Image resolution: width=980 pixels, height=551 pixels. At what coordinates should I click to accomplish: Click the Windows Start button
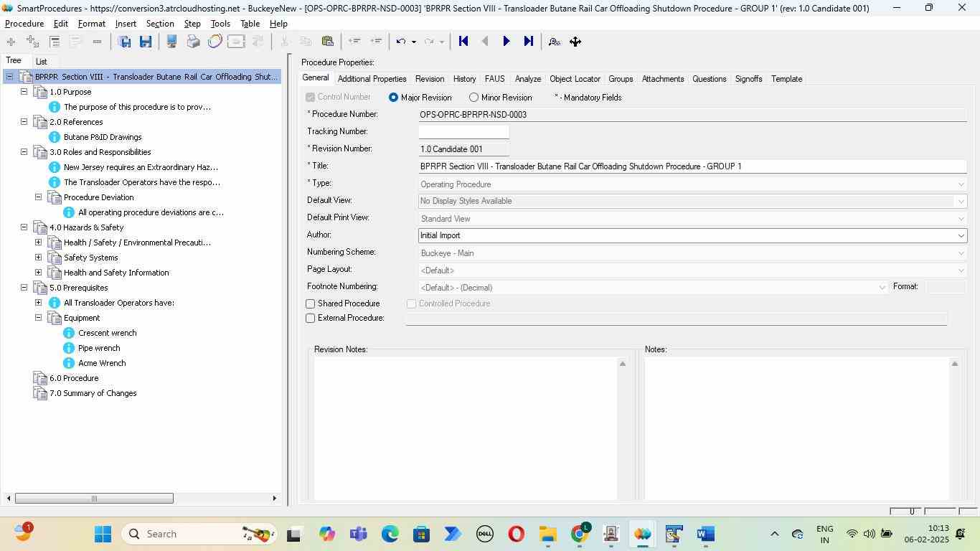tap(103, 534)
